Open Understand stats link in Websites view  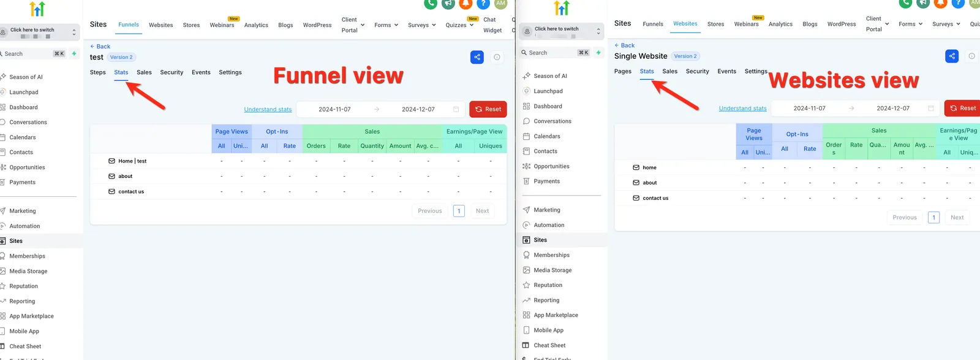[742, 109]
